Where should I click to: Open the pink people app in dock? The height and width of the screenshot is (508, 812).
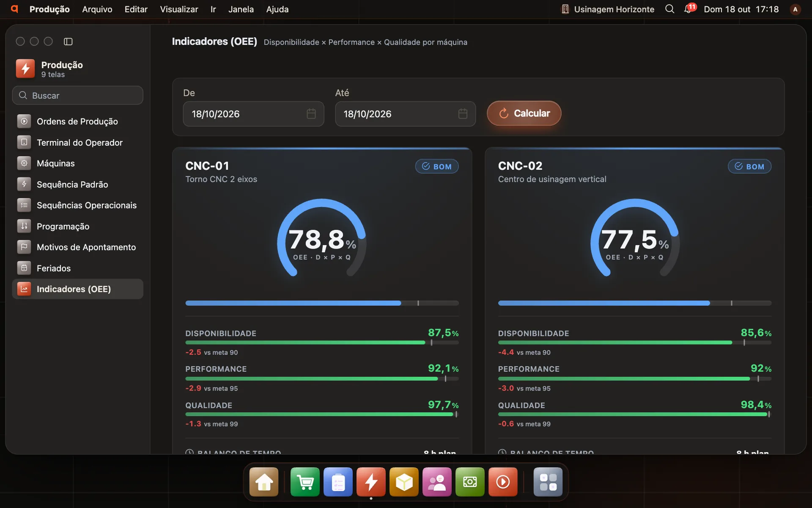tap(437, 482)
